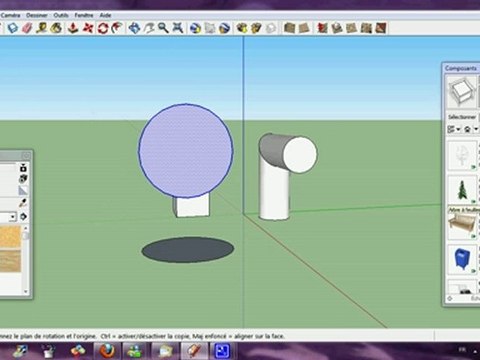480x360 pixels.
Task: Click status text "Ctrl = activer/désactiver la copie"
Action: [146, 336]
